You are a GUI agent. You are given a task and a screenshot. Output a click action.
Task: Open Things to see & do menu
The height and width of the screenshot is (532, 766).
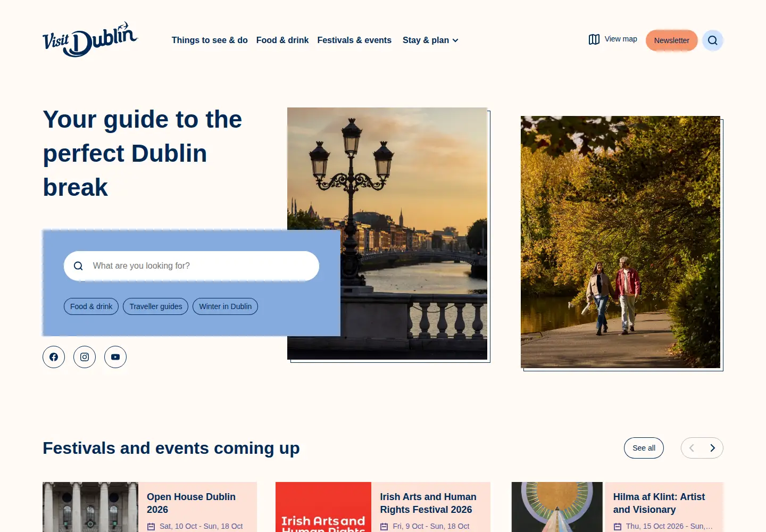[x=210, y=40]
